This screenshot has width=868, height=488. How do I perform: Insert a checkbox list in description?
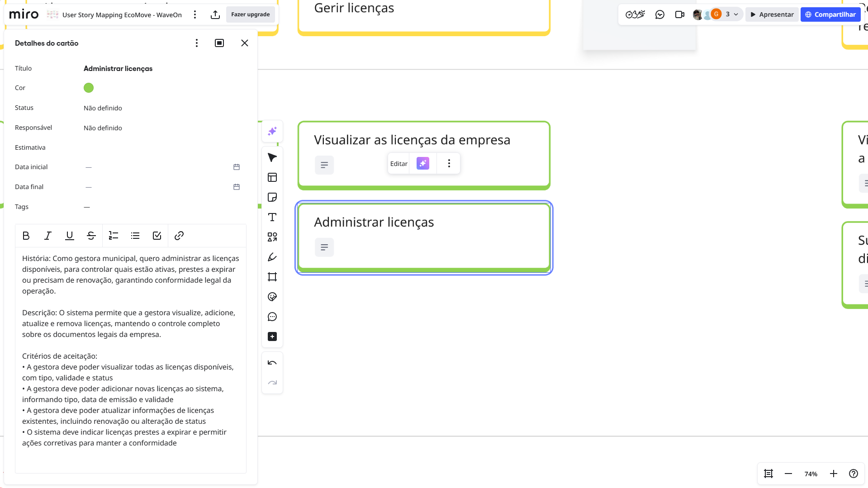157,236
